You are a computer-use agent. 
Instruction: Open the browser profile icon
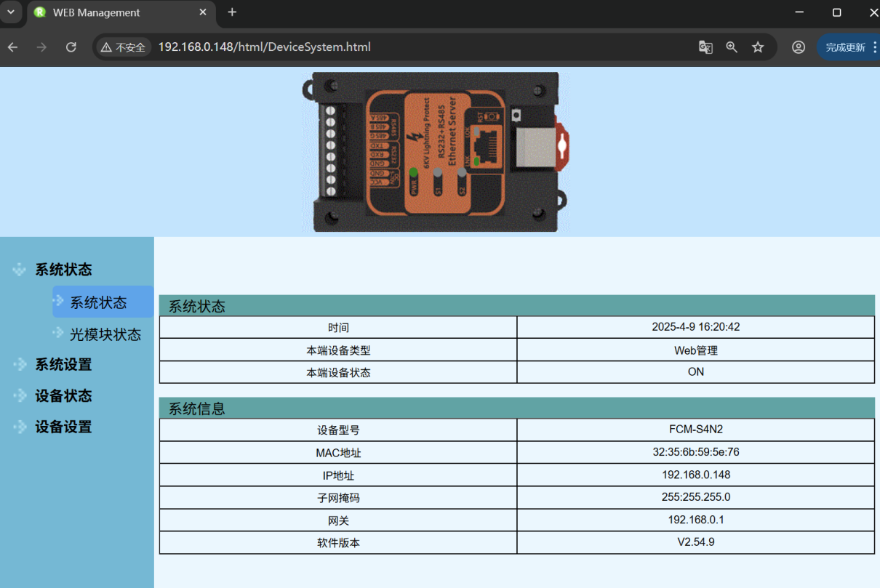click(x=799, y=47)
